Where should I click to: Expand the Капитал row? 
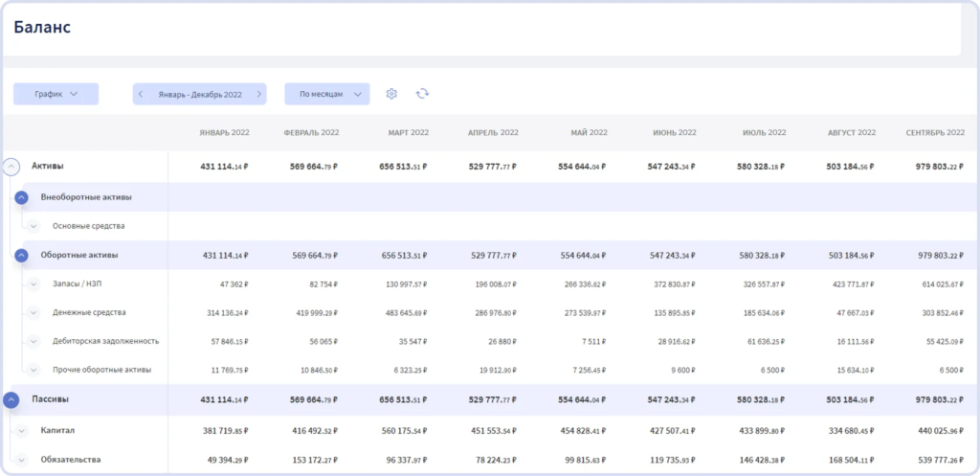22,431
